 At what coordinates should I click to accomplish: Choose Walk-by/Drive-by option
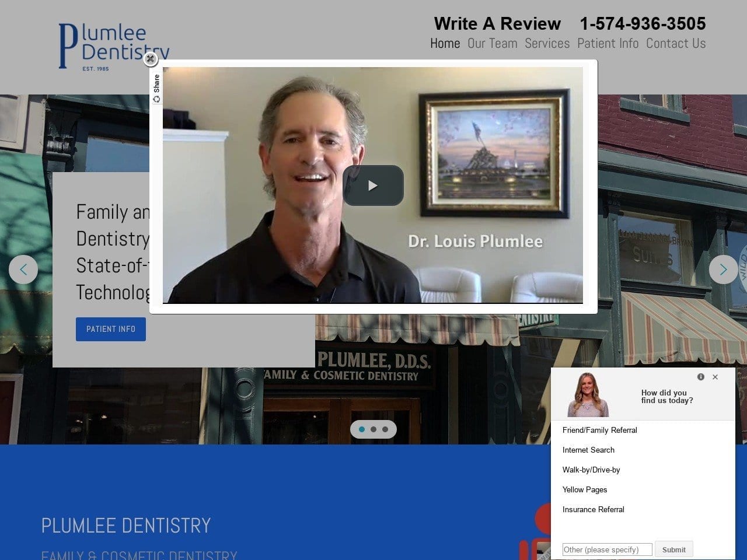click(x=591, y=470)
